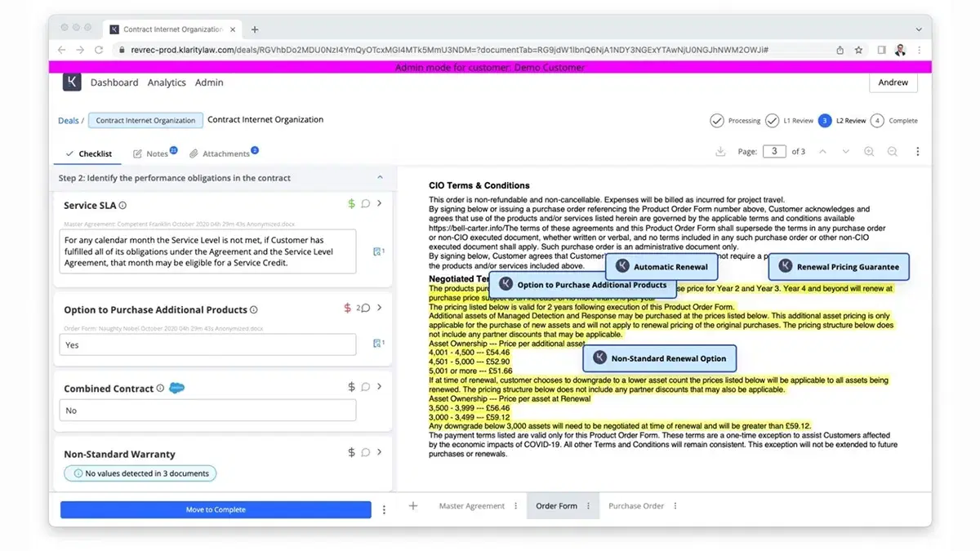This screenshot has height=551, width=980.
Task: Click the document source icon beside the Yes field
Action: [378, 344]
